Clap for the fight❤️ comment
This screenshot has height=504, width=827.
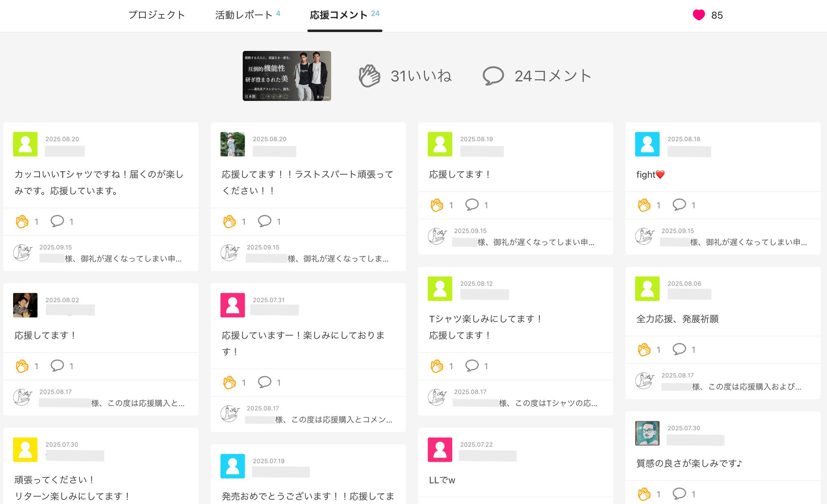pyautogui.click(x=644, y=205)
